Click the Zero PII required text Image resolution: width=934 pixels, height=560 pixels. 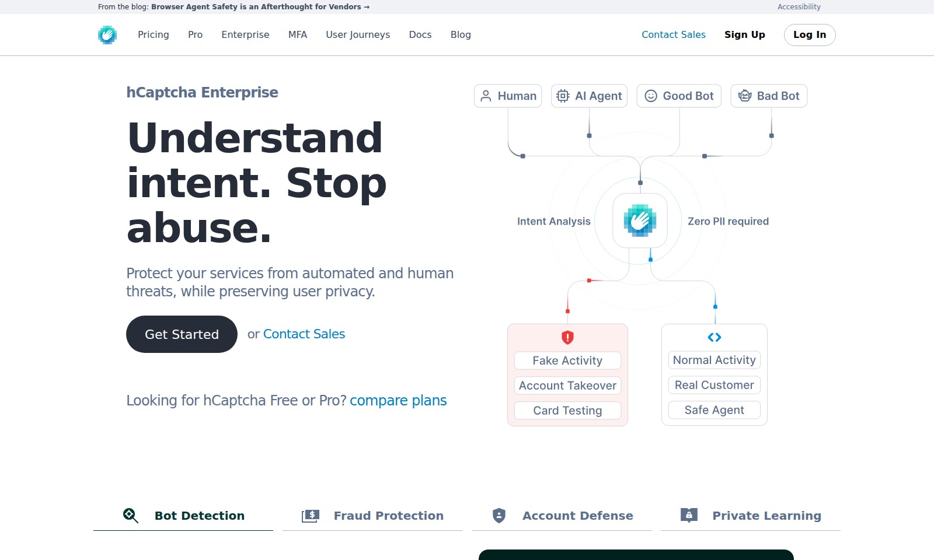tap(728, 221)
